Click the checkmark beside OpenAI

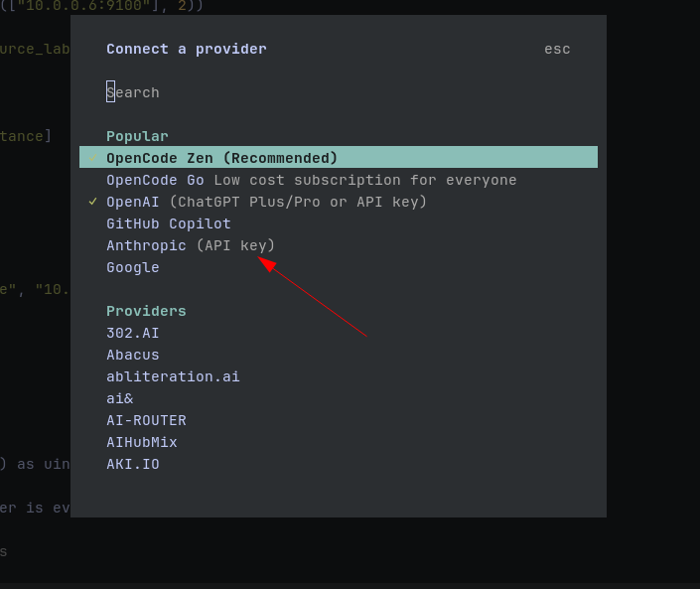coord(93,202)
